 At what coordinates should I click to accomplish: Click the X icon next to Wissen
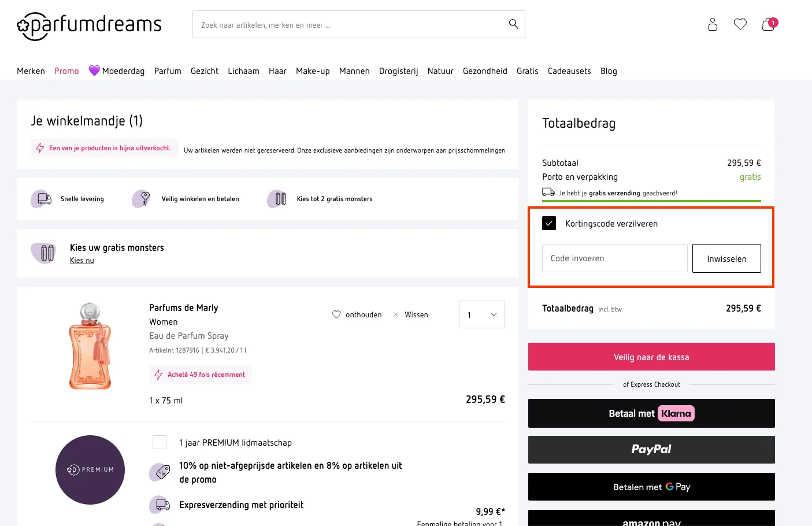(x=396, y=314)
